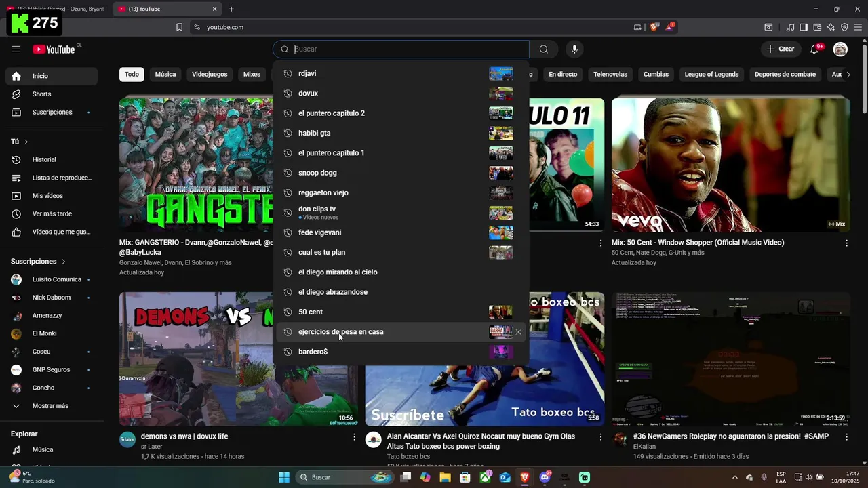Open Ver más tarde
This screenshot has width=868, height=488.
click(x=52, y=213)
